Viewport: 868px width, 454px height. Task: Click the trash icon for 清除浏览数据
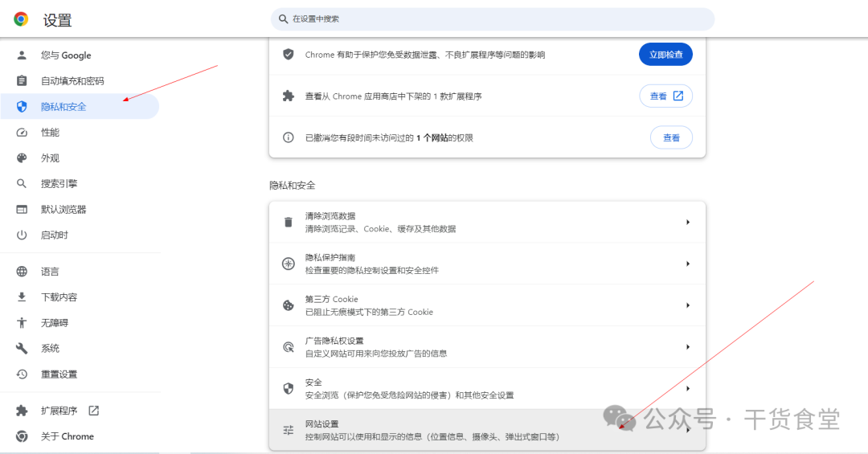(x=288, y=222)
